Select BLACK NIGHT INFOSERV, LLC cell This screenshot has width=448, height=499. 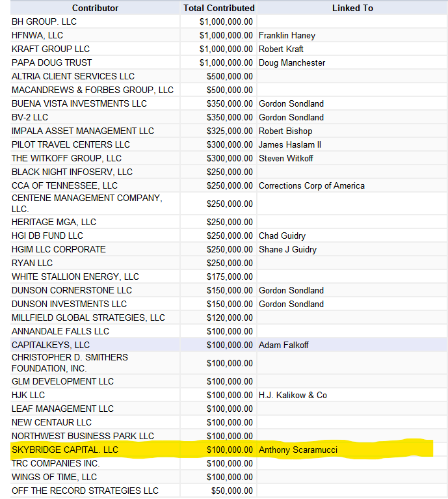click(x=95, y=172)
